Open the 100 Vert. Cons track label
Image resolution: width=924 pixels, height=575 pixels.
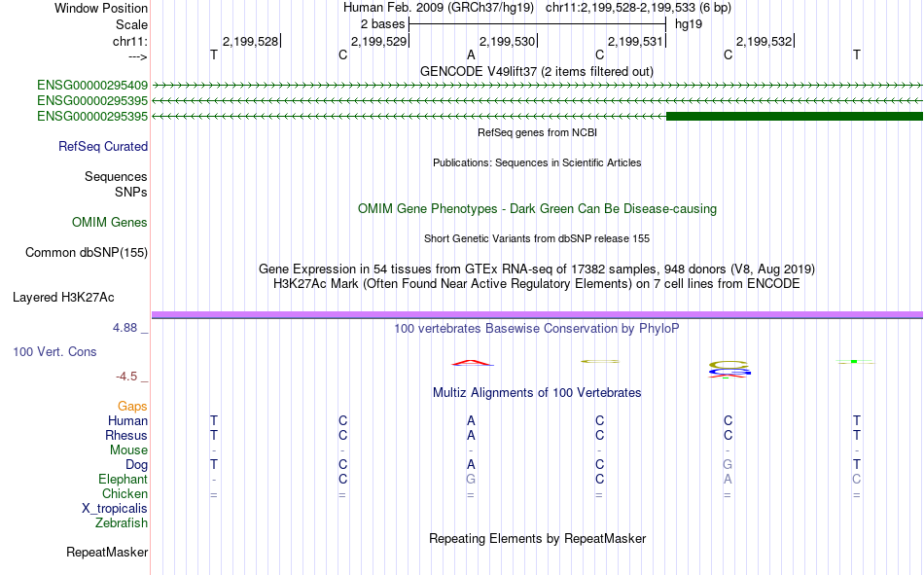pos(54,351)
